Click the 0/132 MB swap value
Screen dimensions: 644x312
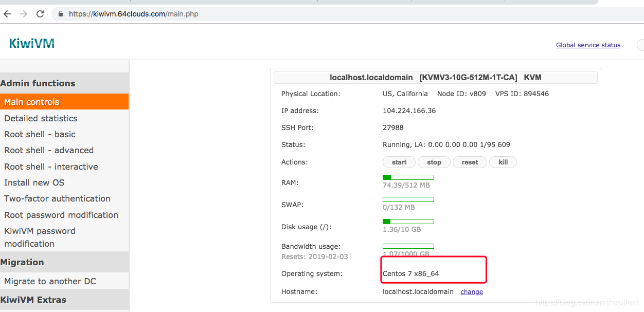click(x=399, y=207)
